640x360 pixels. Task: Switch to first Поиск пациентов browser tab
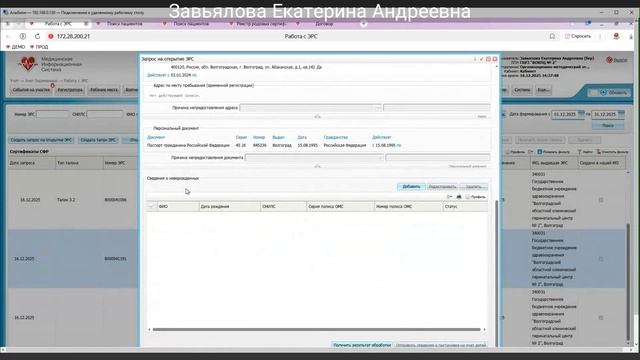[x=125, y=24]
